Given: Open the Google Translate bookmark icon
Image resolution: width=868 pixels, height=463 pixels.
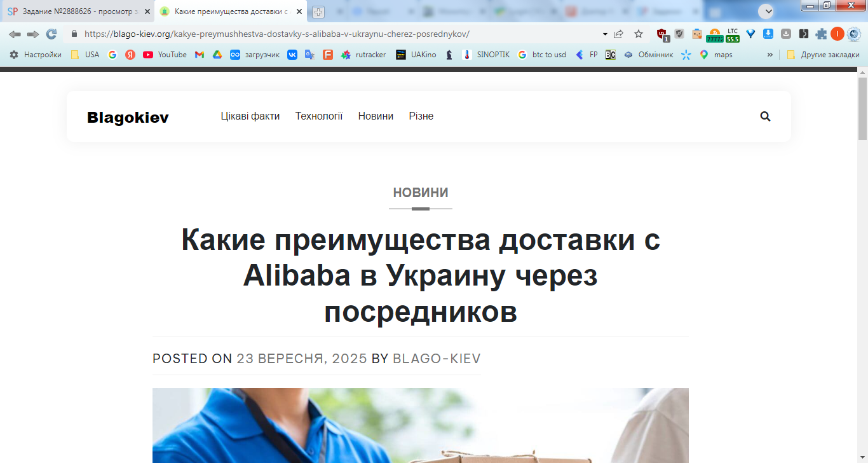Looking at the screenshot, I should [310, 55].
